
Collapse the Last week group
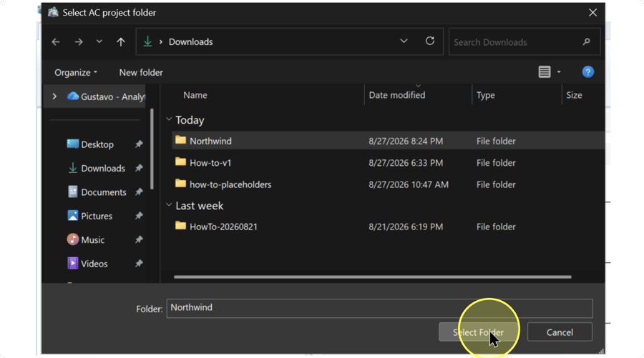[x=169, y=204]
